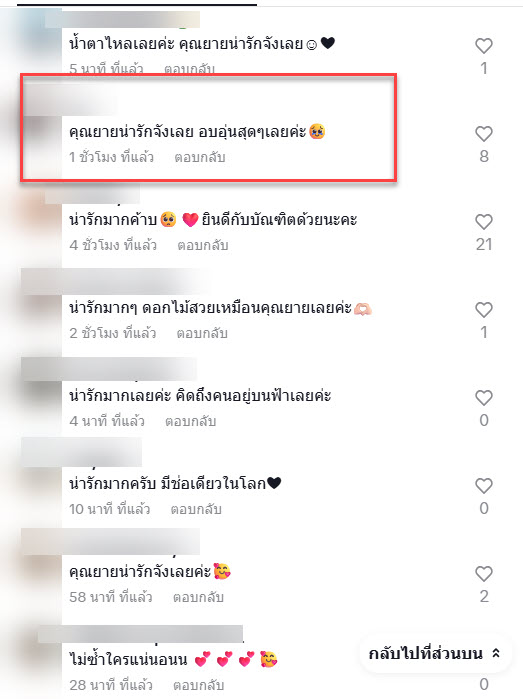The image size is (523, 699).
Task: Reply to the 4 ชั่วโมง ที่แล้ว comment
Action: [203, 245]
